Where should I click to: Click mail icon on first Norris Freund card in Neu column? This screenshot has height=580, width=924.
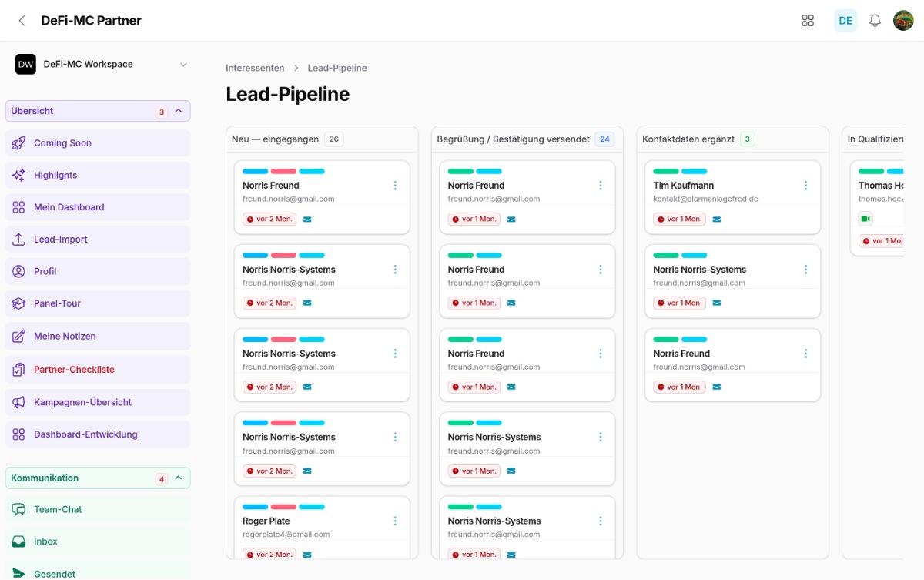coord(307,220)
